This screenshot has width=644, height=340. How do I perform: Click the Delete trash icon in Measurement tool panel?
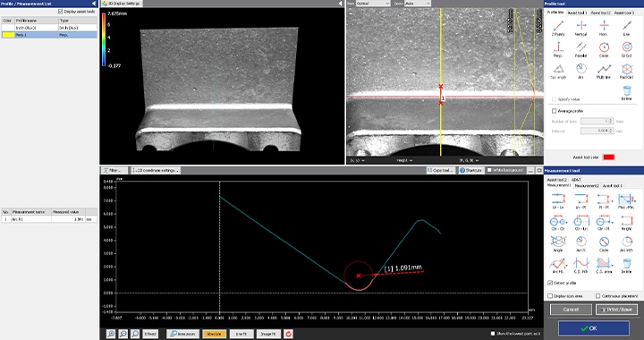tap(626, 266)
